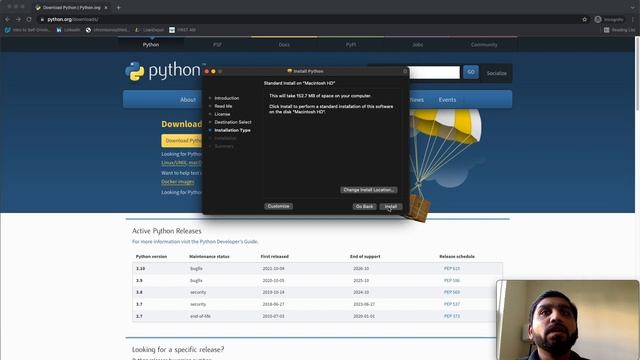640x360 pixels.
Task: Reload the python.org page
Action: point(29,19)
